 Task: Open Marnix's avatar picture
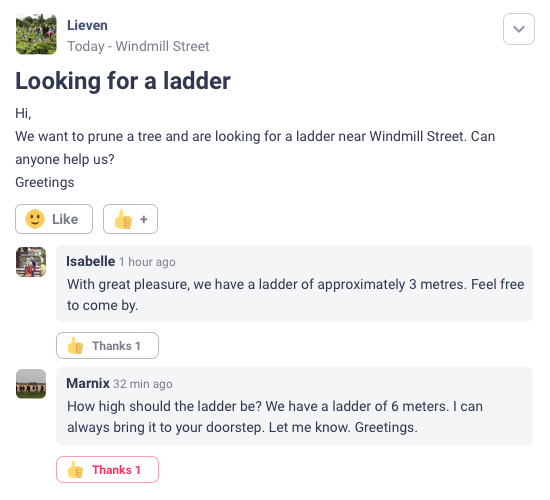[x=31, y=384]
